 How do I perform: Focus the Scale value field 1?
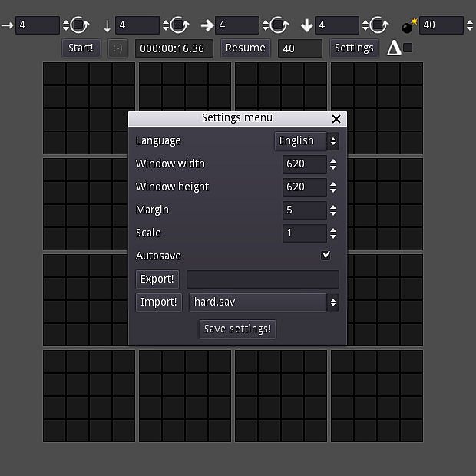305,233
